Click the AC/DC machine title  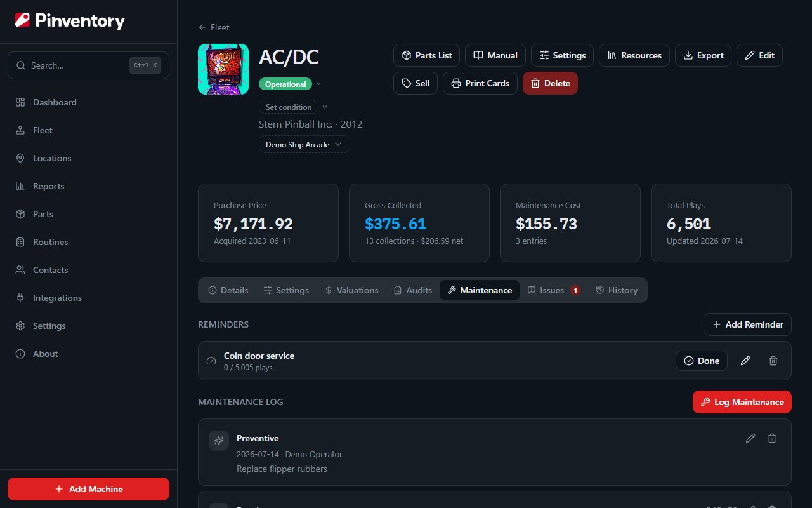[x=289, y=57]
